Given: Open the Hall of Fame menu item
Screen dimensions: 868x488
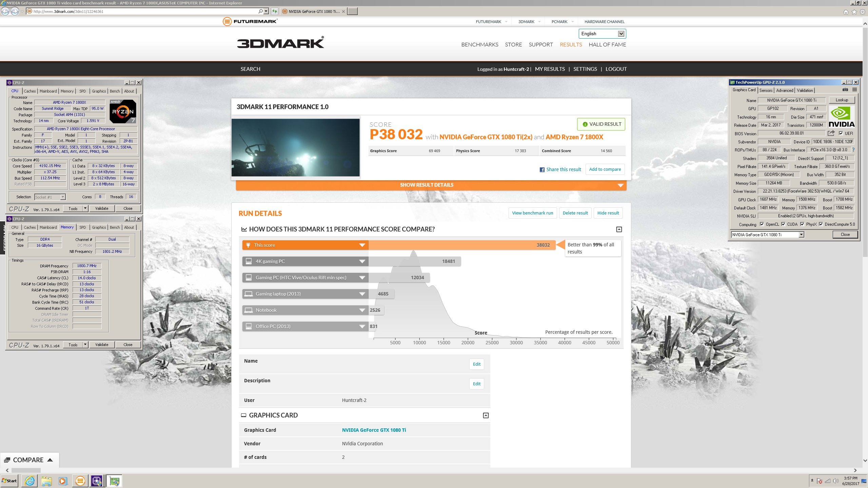Looking at the screenshot, I should [607, 45].
